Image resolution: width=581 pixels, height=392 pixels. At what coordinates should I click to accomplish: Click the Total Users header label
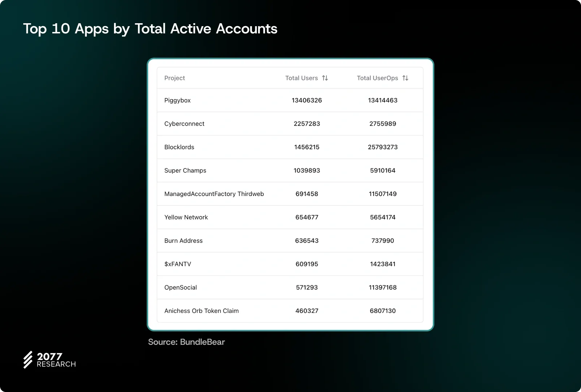click(301, 78)
